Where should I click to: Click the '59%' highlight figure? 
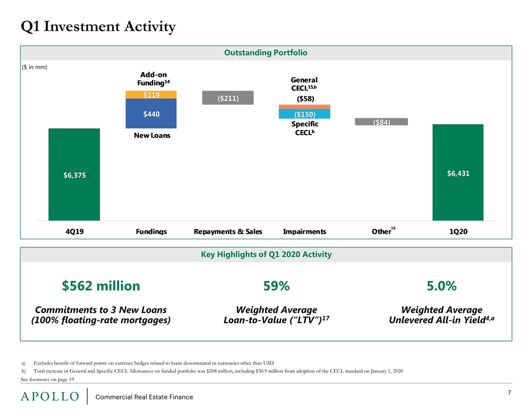click(277, 286)
